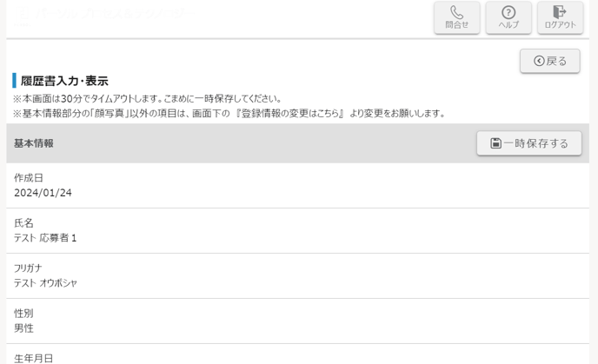Click the 履歴書入力・表示 page heading
598x364 pixels.
[x=64, y=81]
